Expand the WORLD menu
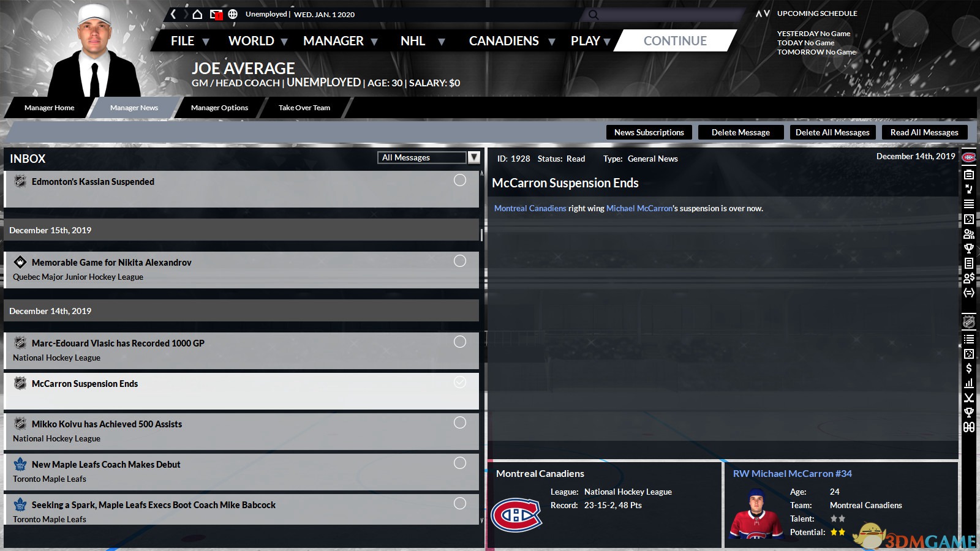The image size is (980, 551). (258, 41)
